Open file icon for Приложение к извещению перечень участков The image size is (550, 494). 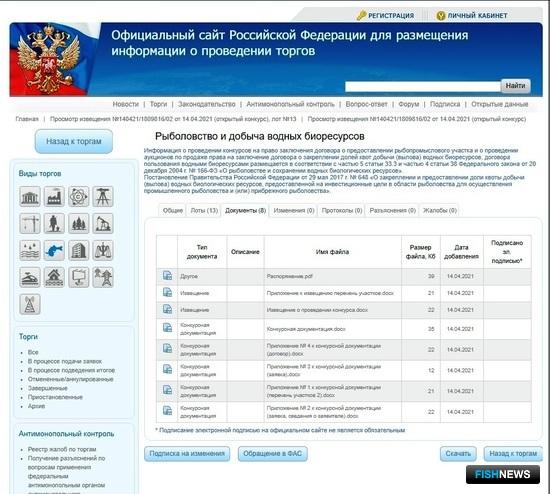(167, 292)
